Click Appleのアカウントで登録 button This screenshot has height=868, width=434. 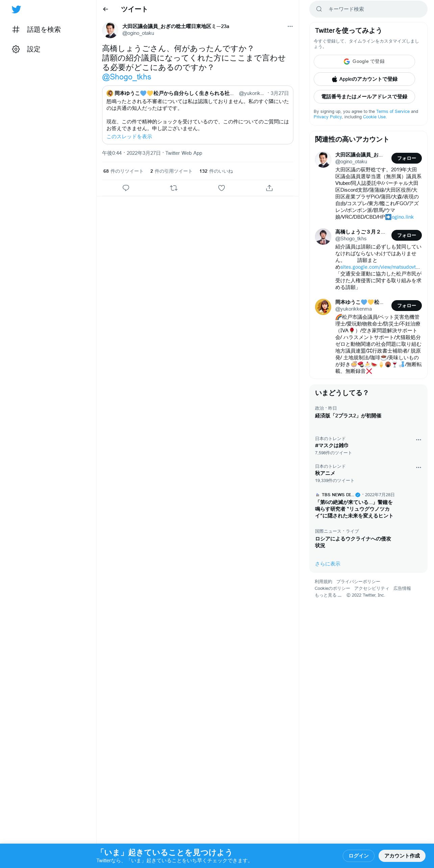[x=364, y=79]
